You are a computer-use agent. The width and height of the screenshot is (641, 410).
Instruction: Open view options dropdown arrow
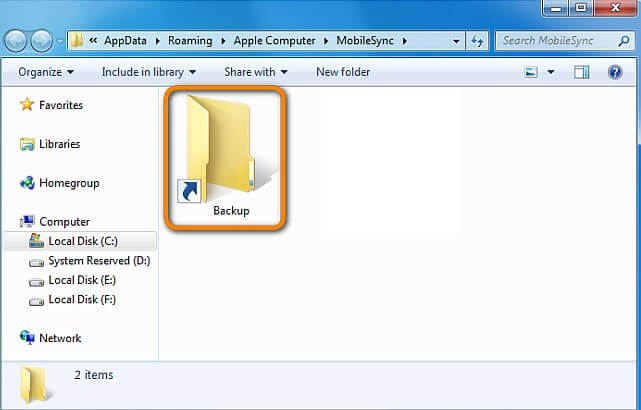pyautogui.click(x=551, y=72)
